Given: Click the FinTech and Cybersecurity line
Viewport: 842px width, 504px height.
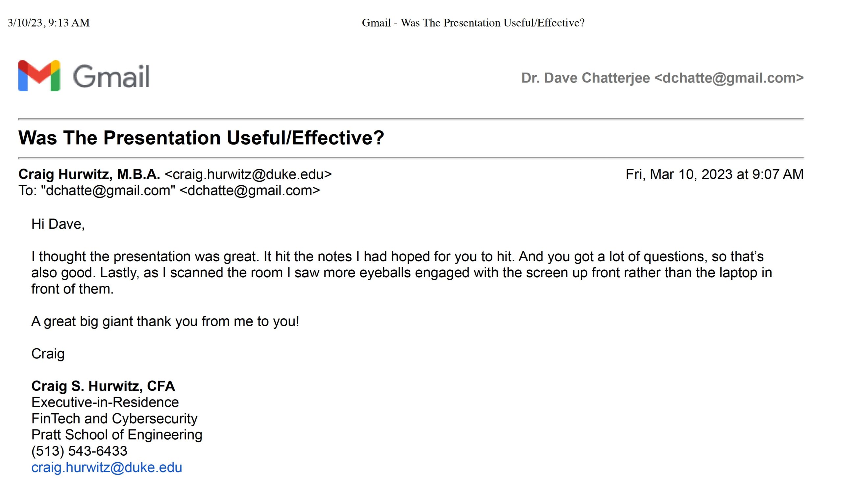Looking at the screenshot, I should (x=114, y=419).
